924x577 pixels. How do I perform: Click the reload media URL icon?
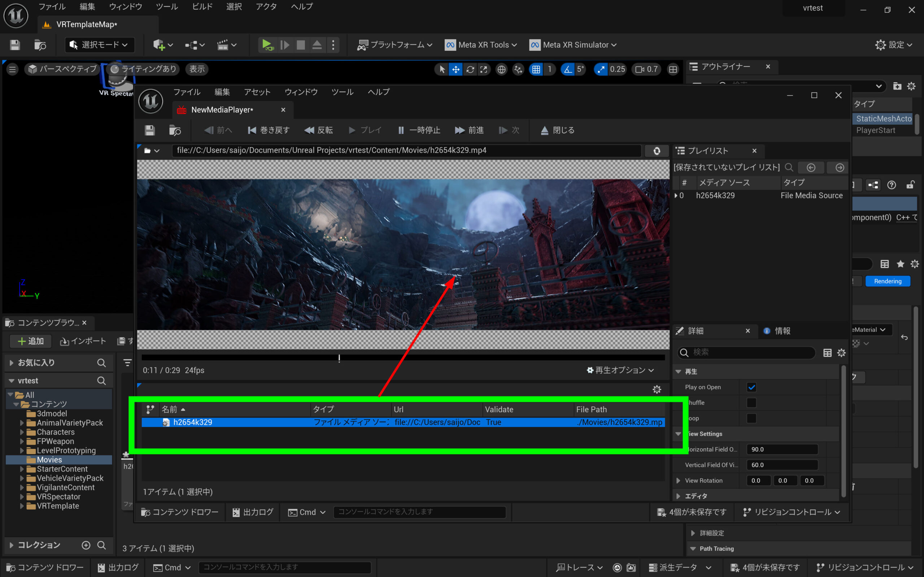pos(656,151)
